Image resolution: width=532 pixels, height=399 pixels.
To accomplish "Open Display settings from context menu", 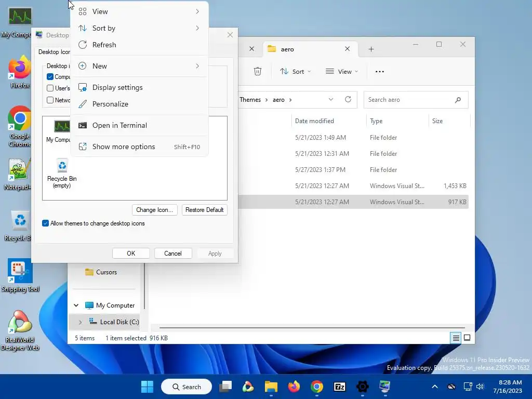I will coord(139,87).
